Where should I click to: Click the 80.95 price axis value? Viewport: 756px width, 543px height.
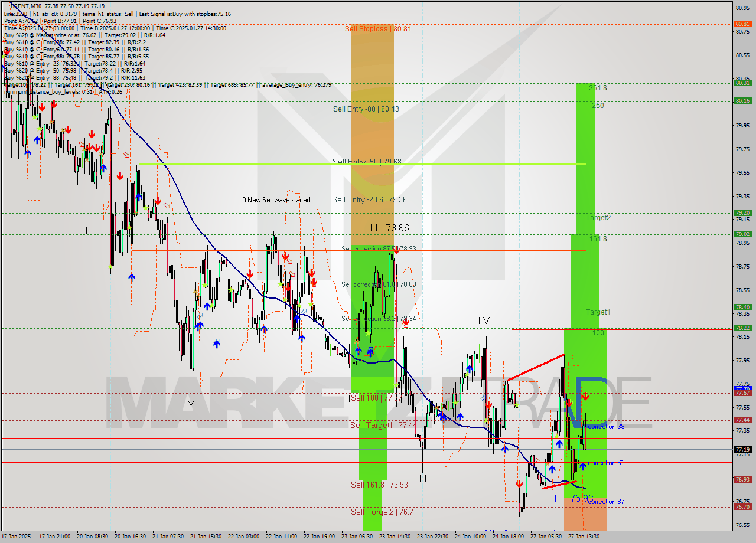pos(742,8)
